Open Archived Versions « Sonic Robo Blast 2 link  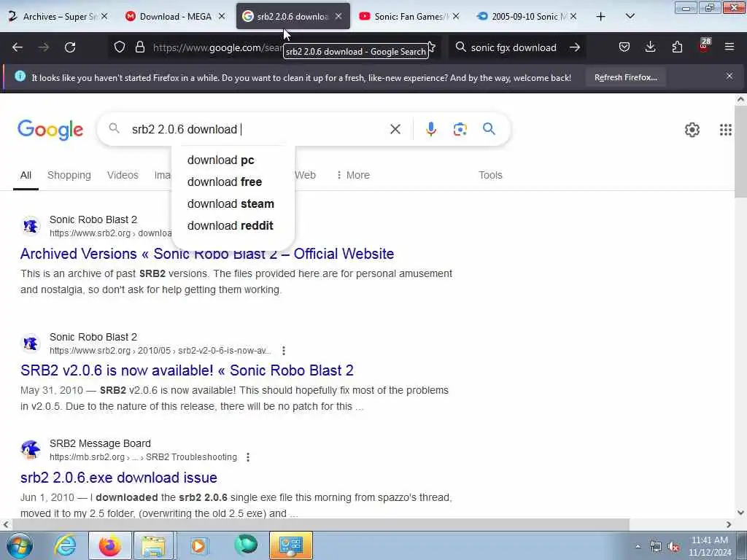tap(206, 254)
